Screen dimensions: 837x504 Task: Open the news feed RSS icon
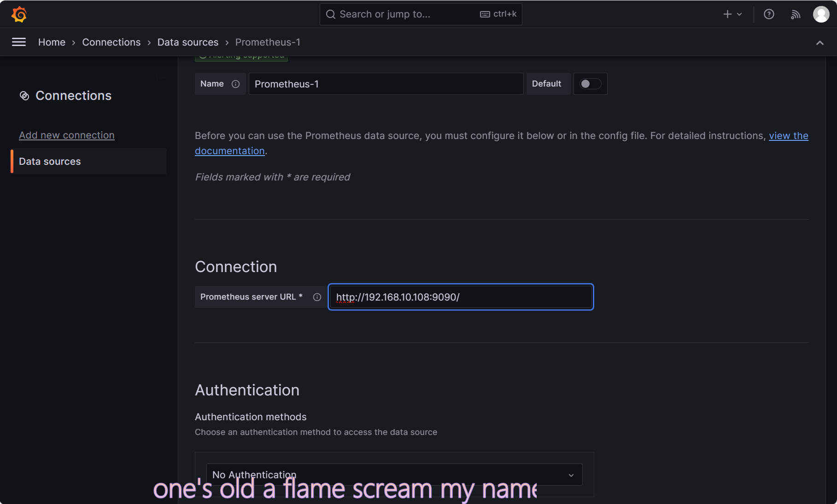(796, 14)
